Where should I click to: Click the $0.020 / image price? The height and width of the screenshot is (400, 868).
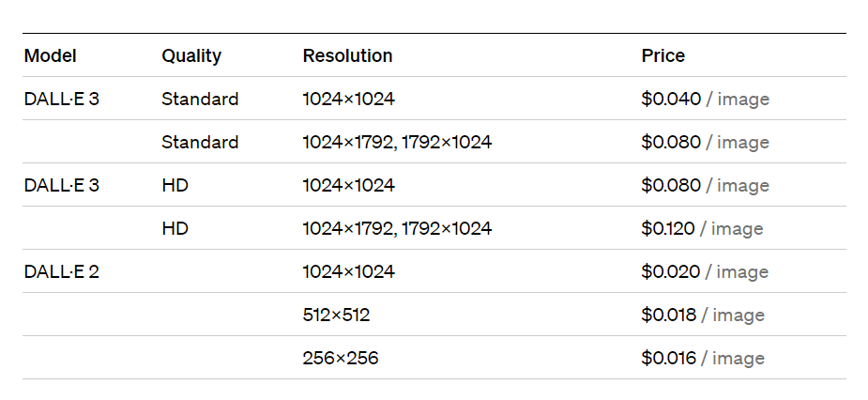click(705, 271)
